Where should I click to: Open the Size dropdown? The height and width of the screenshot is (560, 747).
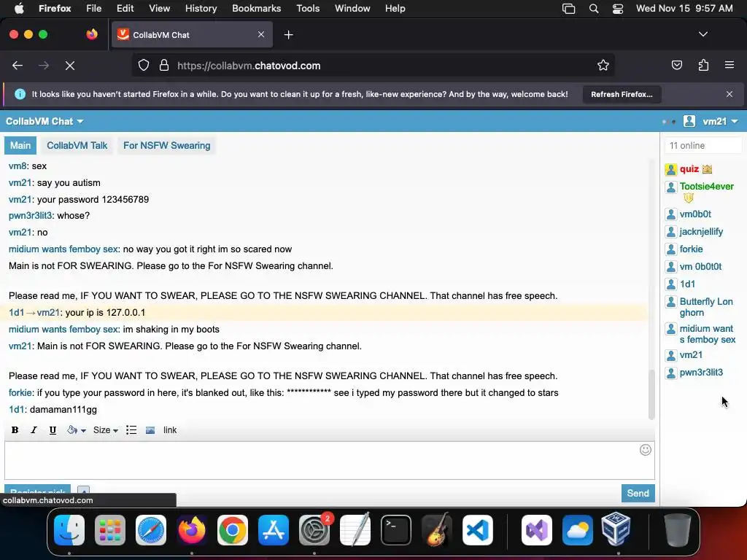click(x=105, y=430)
